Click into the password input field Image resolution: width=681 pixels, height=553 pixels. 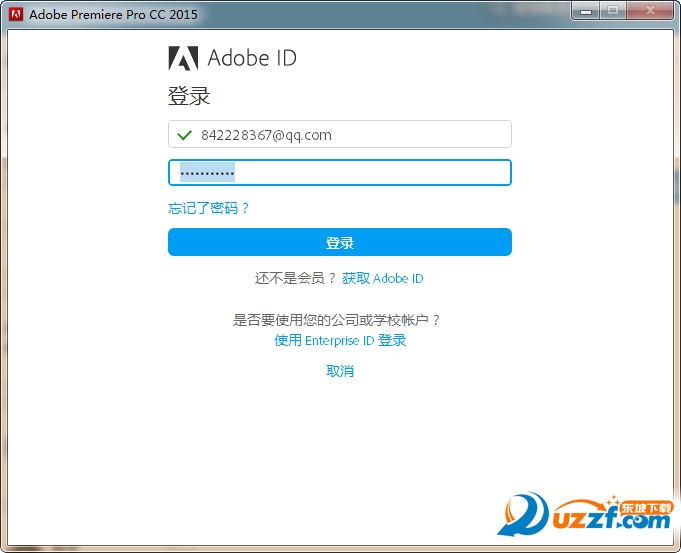(x=340, y=172)
